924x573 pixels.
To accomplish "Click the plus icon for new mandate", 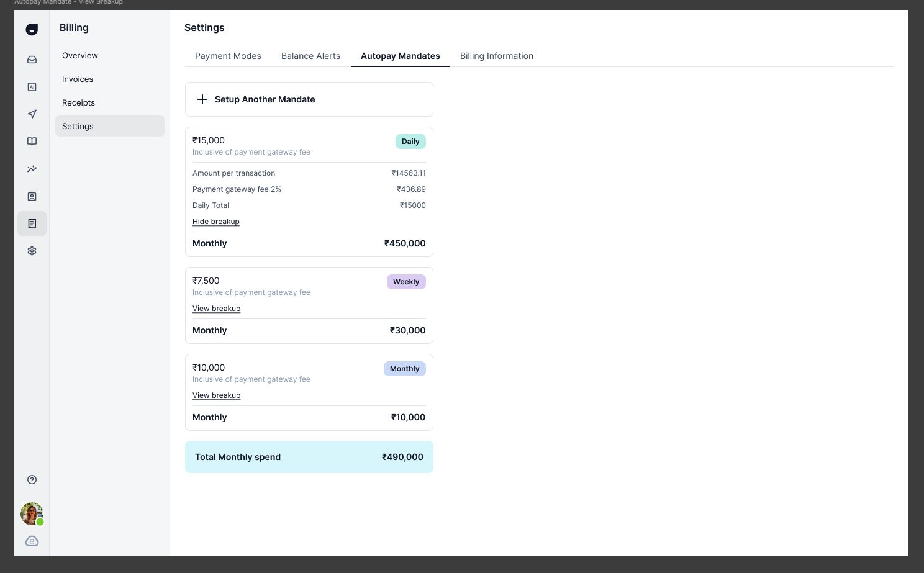I will (x=202, y=99).
